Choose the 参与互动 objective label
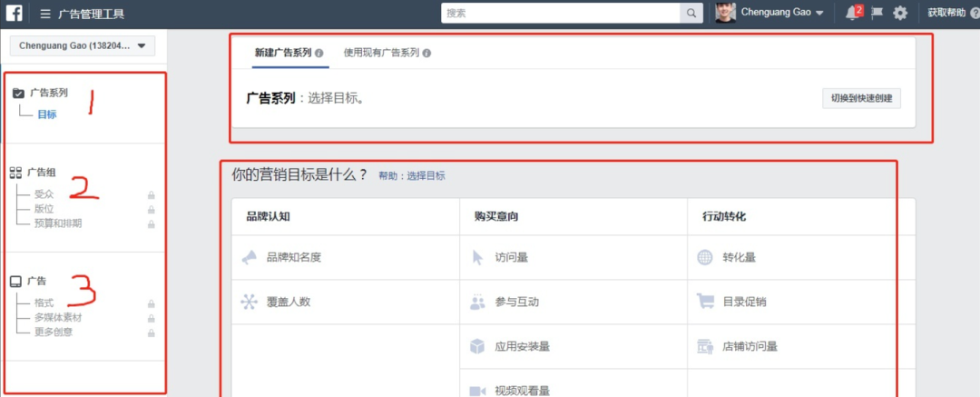 tap(517, 302)
